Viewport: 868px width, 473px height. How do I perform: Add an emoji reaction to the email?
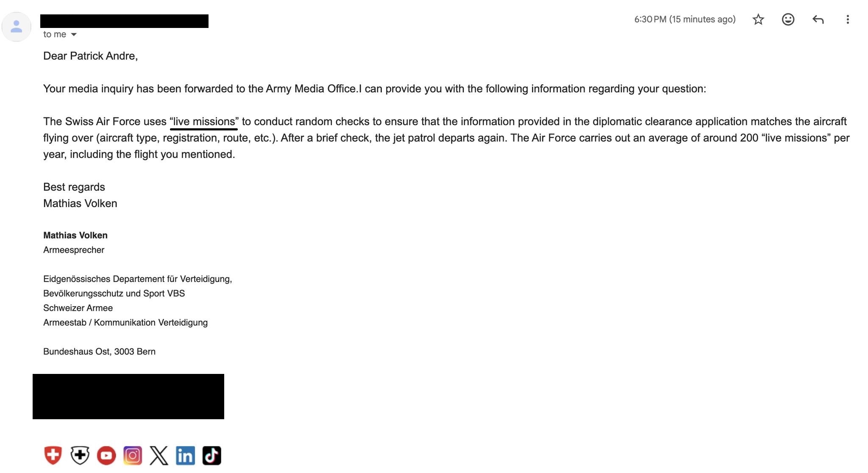(x=788, y=19)
